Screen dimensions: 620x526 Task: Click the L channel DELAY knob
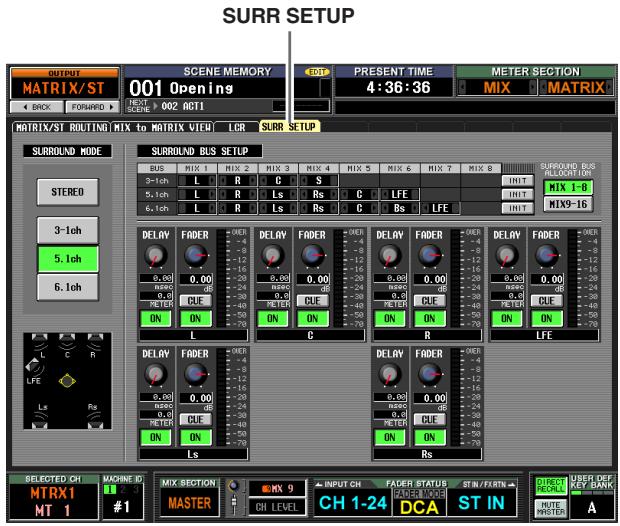pyautogui.click(x=155, y=255)
